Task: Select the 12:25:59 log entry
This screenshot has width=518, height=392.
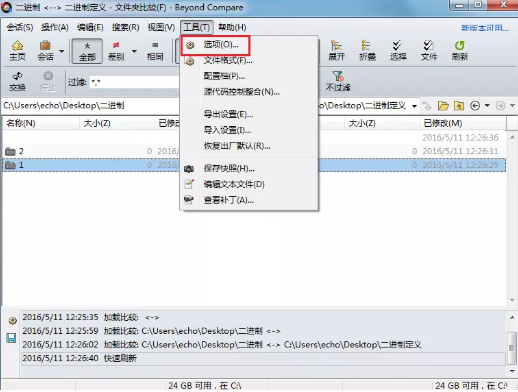Action: 263,331
